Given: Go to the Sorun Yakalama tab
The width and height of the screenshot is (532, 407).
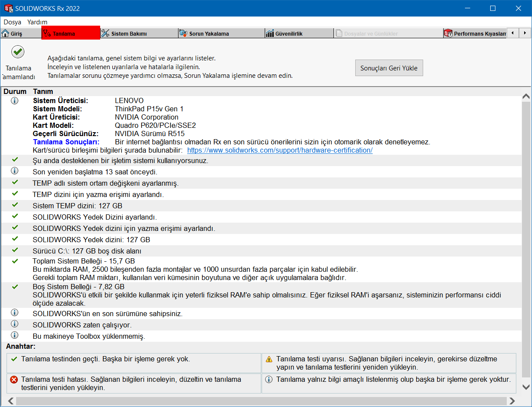Looking at the screenshot, I should [x=222, y=33].
